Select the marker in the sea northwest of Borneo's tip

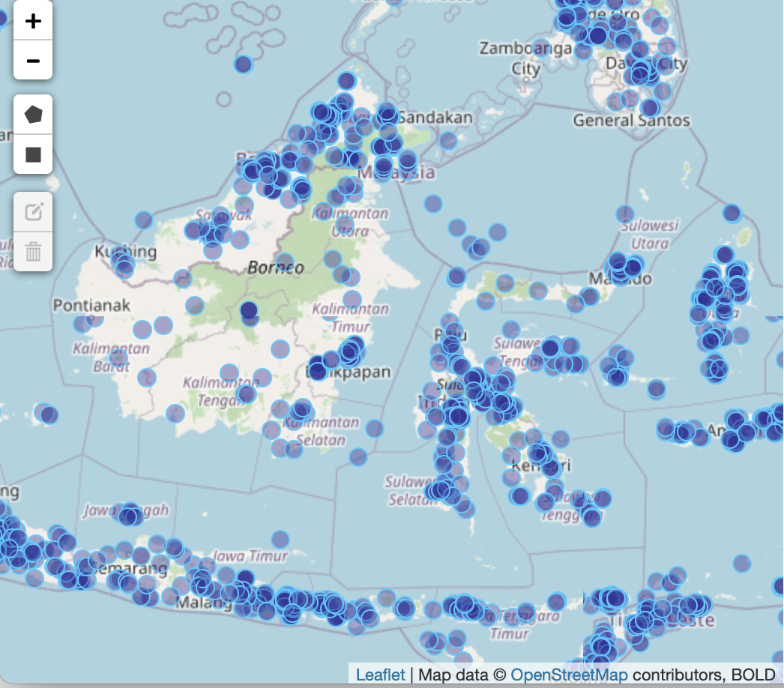(243, 64)
